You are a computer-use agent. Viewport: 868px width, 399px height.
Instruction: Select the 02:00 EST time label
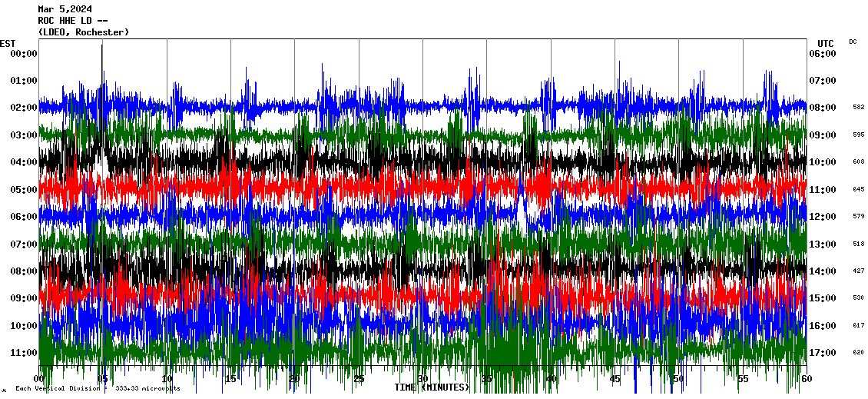[x=24, y=108]
